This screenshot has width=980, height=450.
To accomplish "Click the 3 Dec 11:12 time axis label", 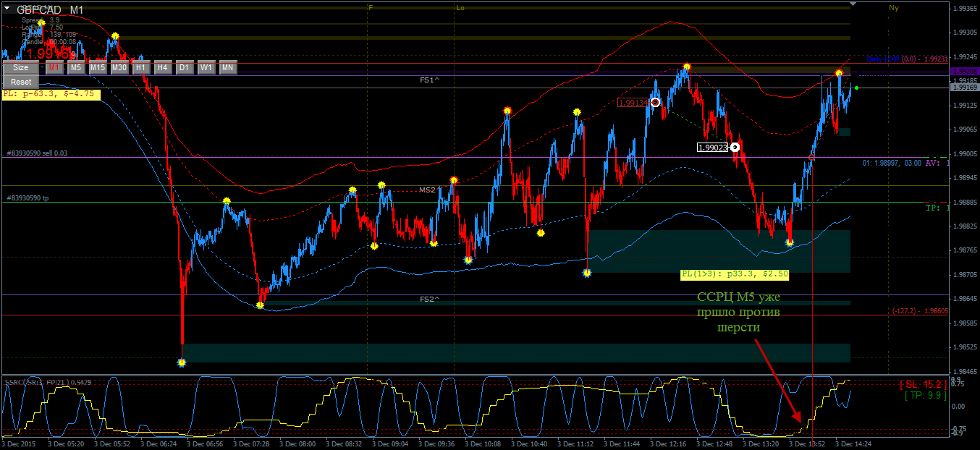I will click(575, 443).
